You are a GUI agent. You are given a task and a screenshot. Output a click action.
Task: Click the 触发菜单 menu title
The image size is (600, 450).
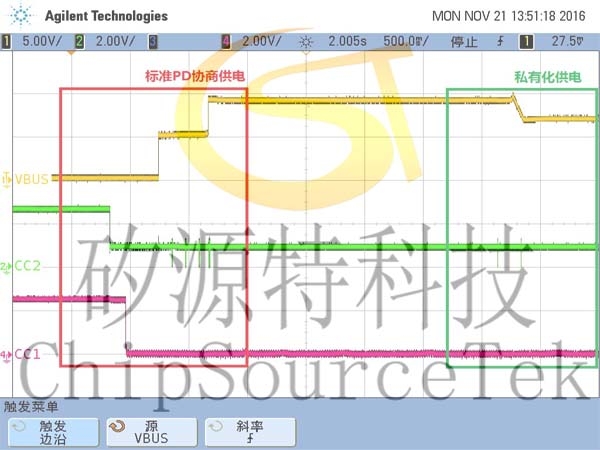point(31,406)
